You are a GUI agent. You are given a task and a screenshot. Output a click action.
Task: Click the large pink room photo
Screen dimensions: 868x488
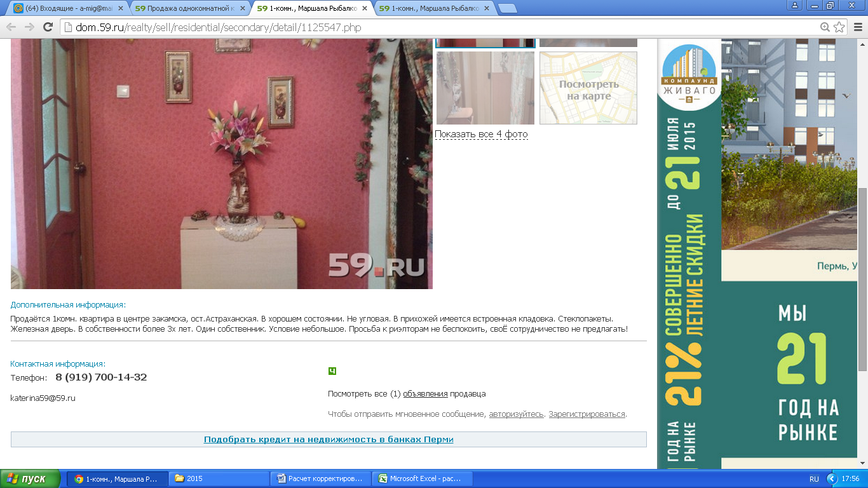[x=221, y=164]
